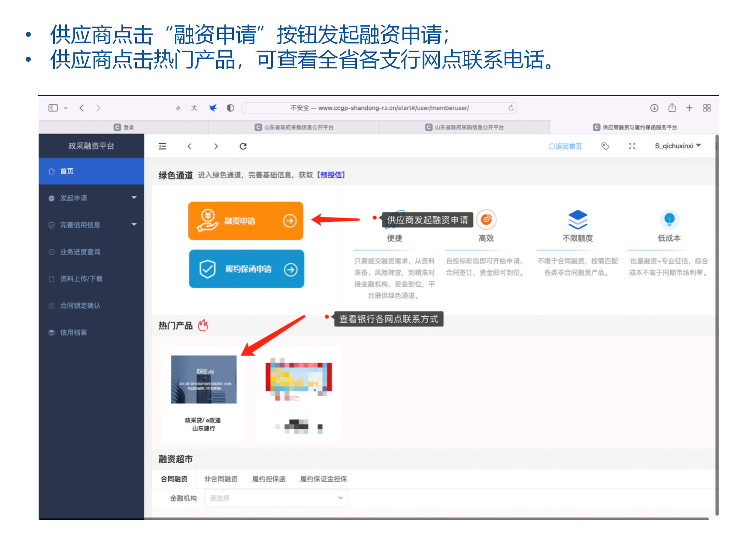Click the 不限额度 layers icon
Image resolution: width=756 pixels, height=546 pixels.
(578, 219)
